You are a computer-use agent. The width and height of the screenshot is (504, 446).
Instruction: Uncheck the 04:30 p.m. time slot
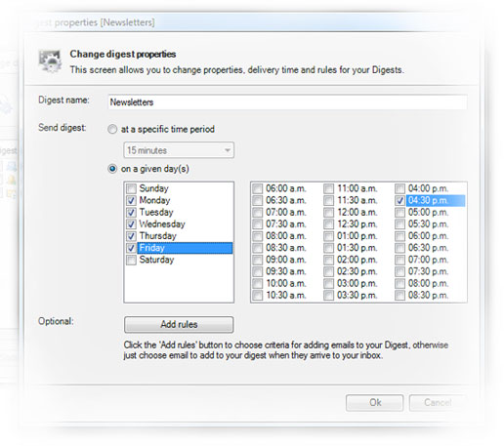point(399,200)
